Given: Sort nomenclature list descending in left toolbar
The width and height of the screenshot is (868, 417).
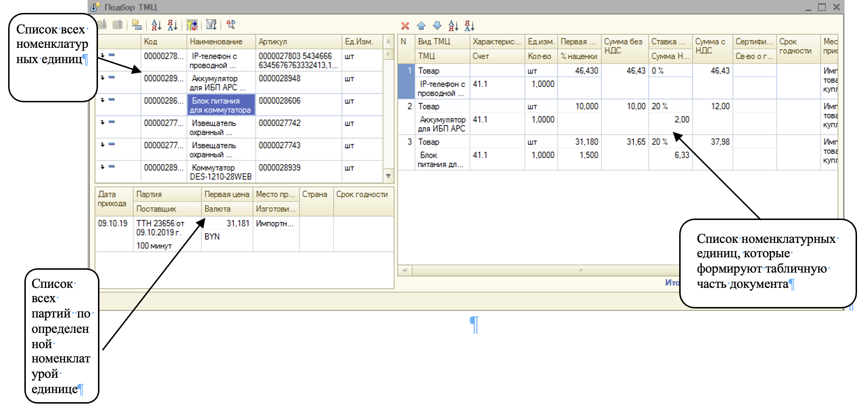Looking at the screenshot, I should 173,25.
